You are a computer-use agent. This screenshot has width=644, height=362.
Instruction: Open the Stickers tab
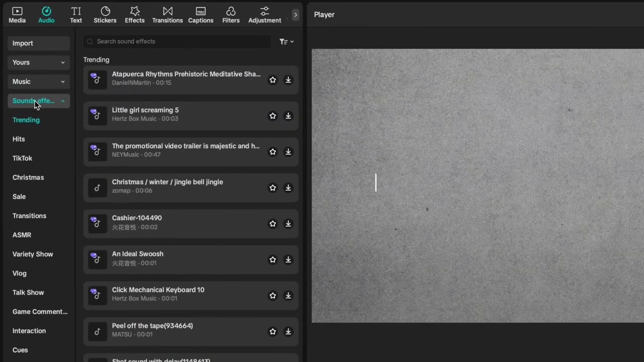coord(105,15)
